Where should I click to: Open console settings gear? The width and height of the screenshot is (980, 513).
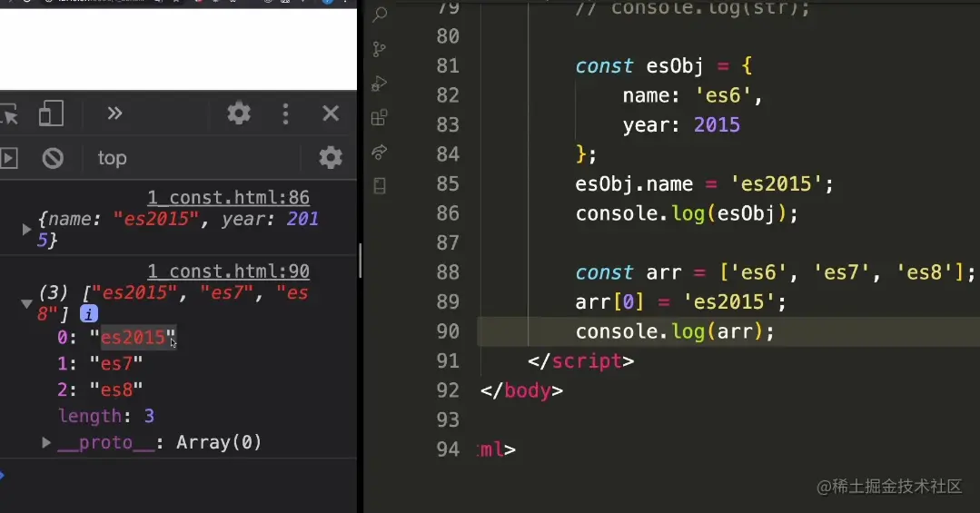click(331, 157)
